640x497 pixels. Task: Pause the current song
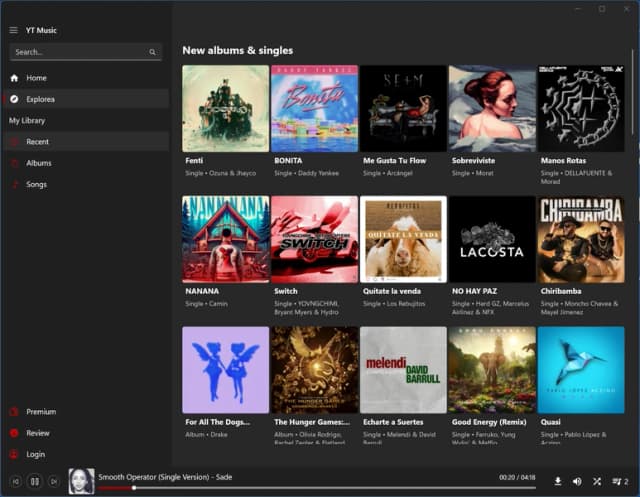(x=35, y=482)
